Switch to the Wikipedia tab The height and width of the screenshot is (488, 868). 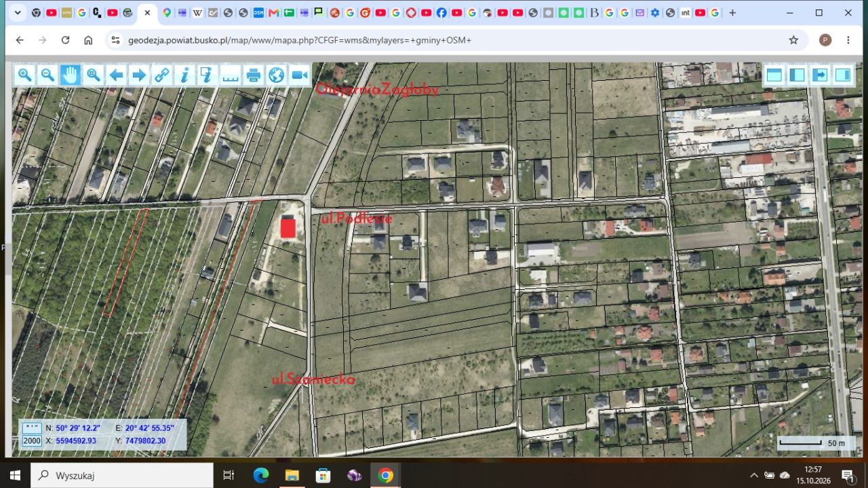pyautogui.click(x=197, y=12)
